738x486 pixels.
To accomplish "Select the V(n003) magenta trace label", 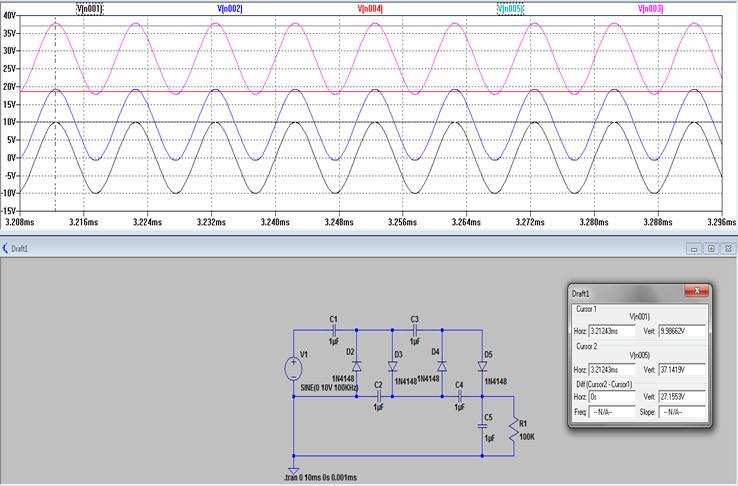I will coord(650,8).
